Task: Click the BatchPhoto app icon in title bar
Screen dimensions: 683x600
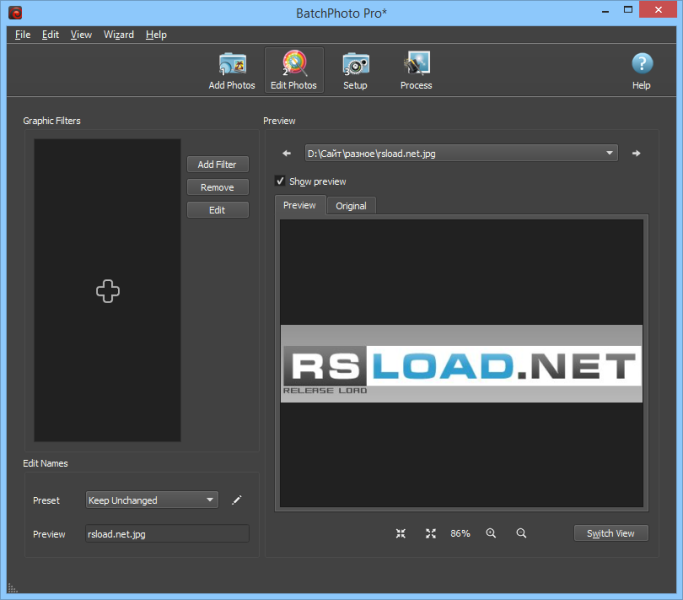Action: [x=15, y=13]
